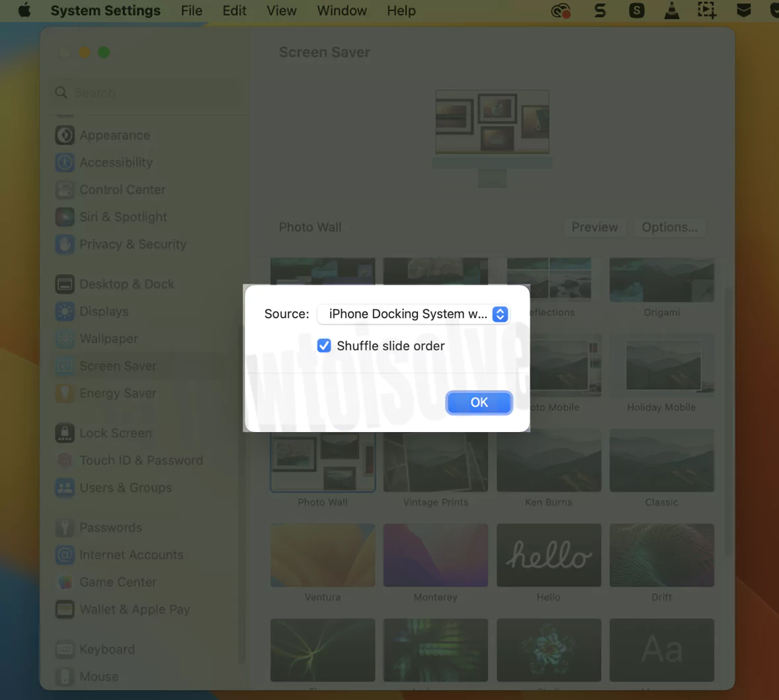Open the Passwords key icon
The height and width of the screenshot is (700, 779).
point(65,528)
